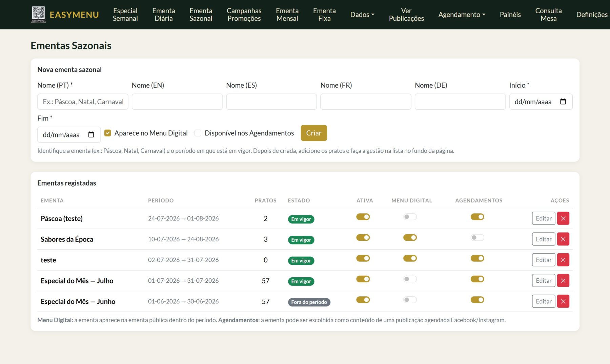
Task: Enable Menu Digital for Páscoa (teste)
Action: 410,217
